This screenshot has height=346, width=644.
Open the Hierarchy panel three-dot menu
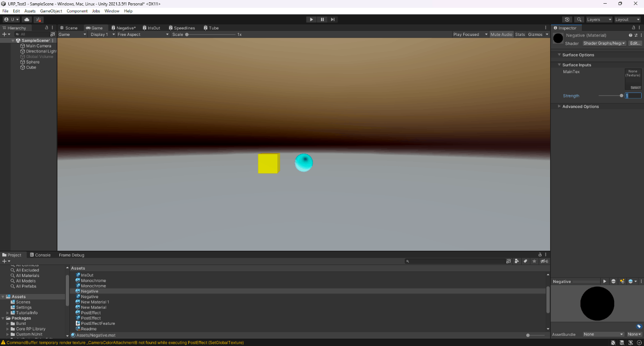click(52, 28)
